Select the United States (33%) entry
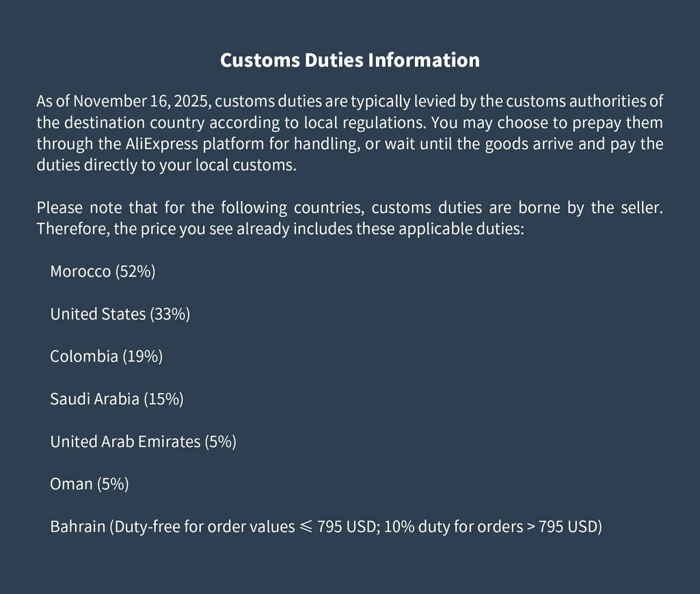 [120, 314]
